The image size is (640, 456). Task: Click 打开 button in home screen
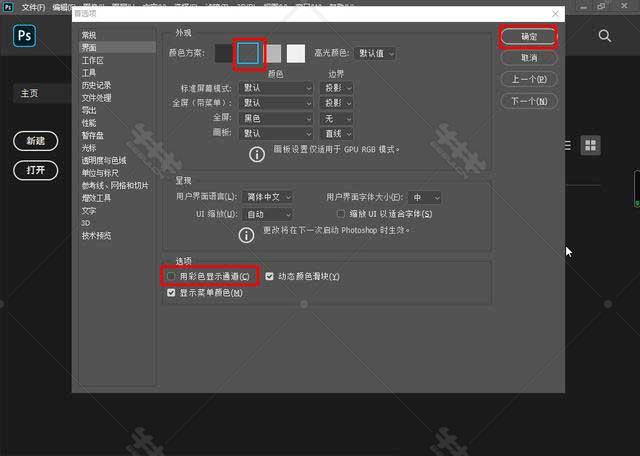[36, 170]
